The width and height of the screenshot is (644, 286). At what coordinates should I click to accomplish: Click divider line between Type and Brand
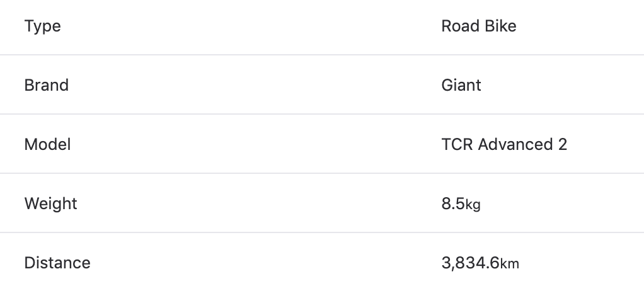point(322,55)
